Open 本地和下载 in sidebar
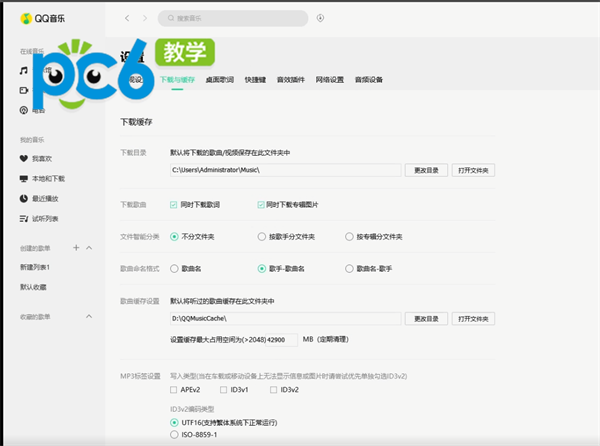Viewport: 600px width, 446px height. pos(49,179)
